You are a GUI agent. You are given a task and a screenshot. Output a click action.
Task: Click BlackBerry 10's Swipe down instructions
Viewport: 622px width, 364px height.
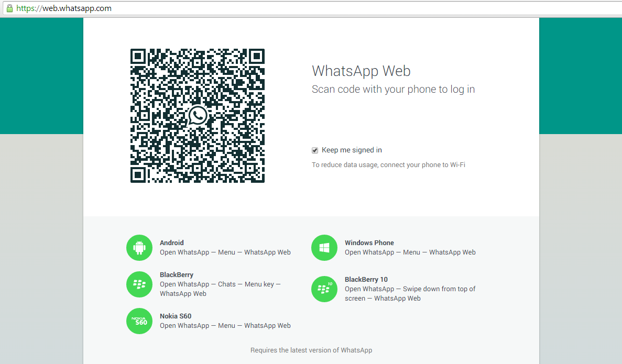coord(410,294)
